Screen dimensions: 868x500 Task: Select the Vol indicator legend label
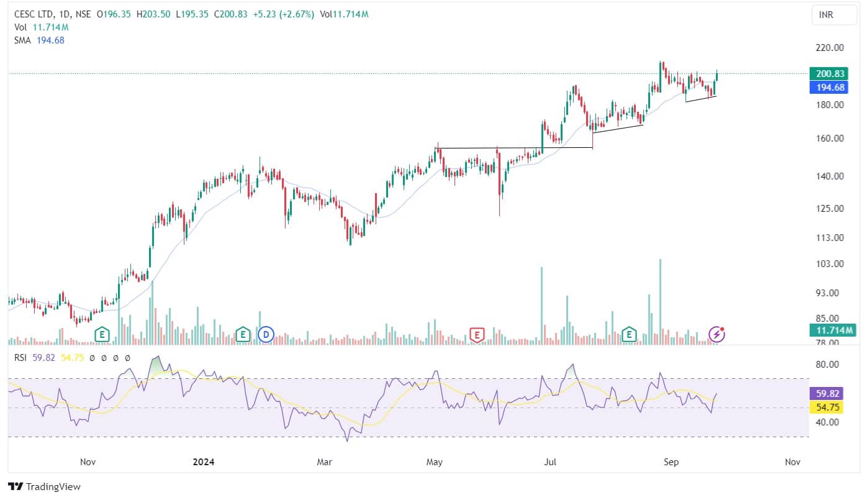click(x=20, y=27)
